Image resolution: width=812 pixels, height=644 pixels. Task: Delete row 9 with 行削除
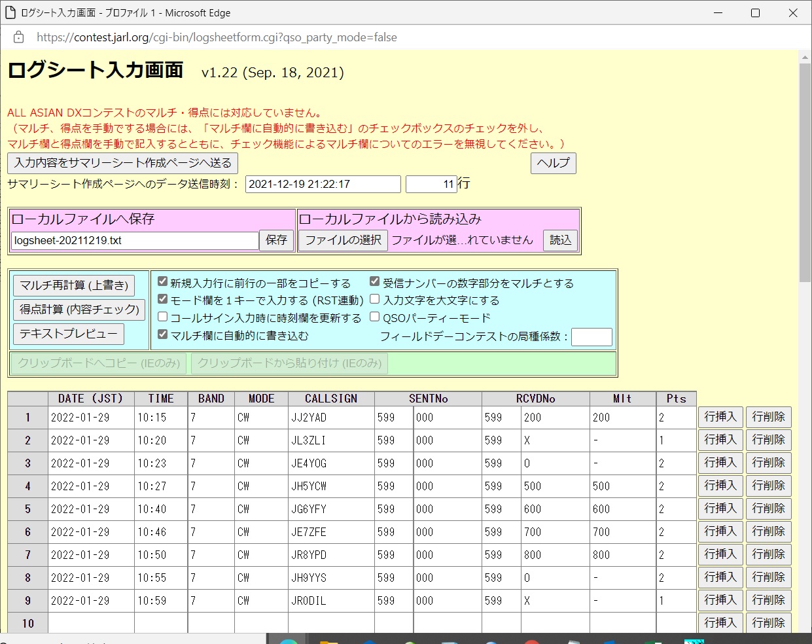(x=769, y=600)
